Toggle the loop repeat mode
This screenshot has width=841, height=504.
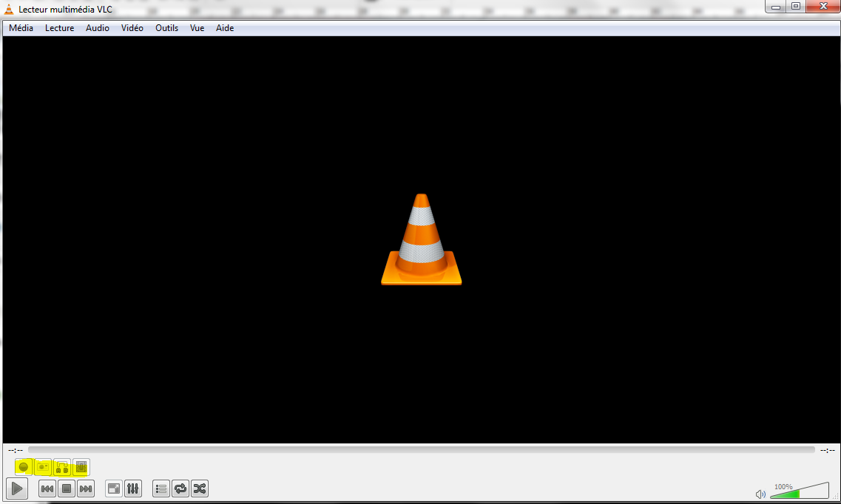180,488
